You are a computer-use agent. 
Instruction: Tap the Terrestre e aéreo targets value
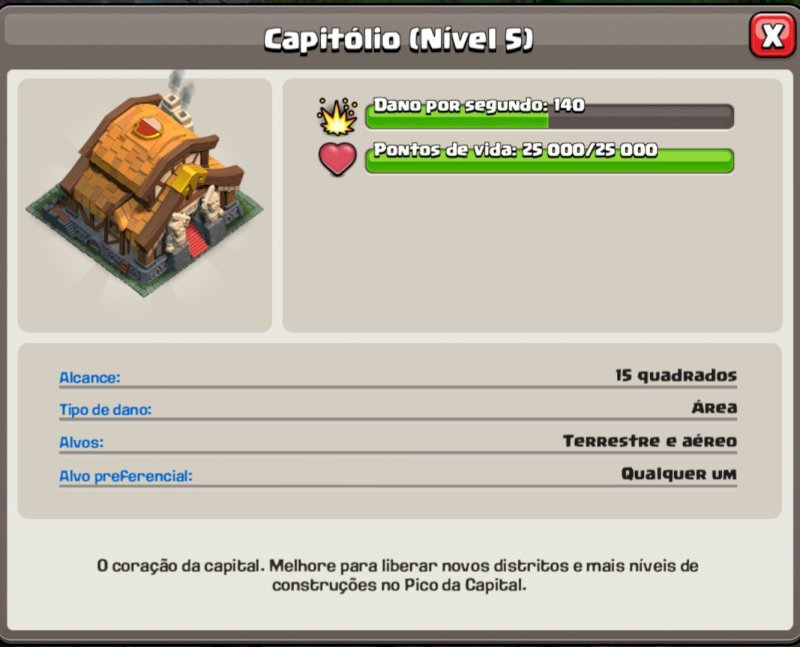click(x=650, y=441)
